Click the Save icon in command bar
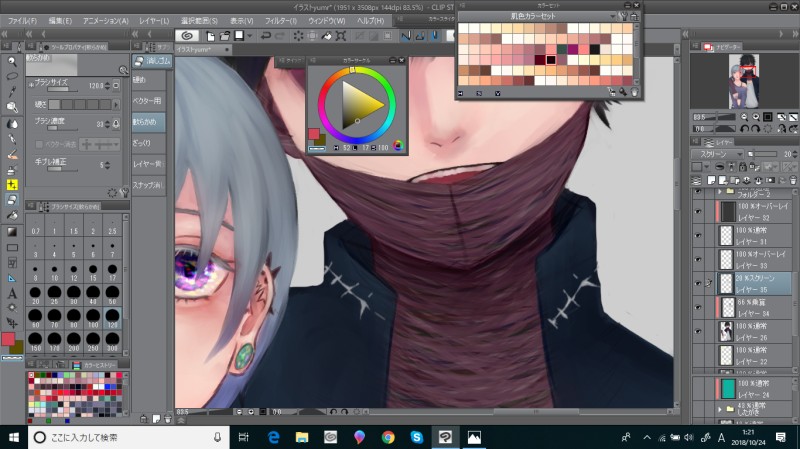 point(239,36)
